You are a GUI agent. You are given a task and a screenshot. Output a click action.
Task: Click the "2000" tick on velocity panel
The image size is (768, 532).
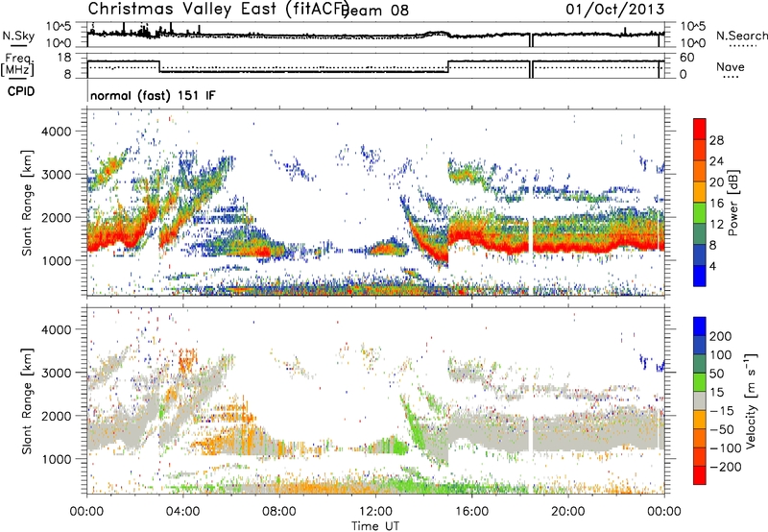coord(57,416)
